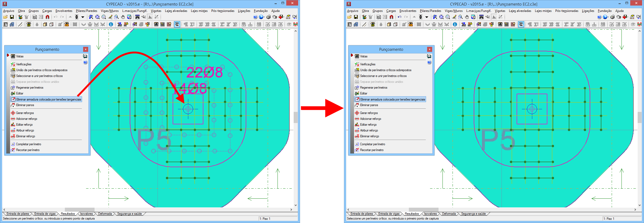Click Completar perímetro in right Punçoamento panel

pyautogui.click(x=372, y=144)
